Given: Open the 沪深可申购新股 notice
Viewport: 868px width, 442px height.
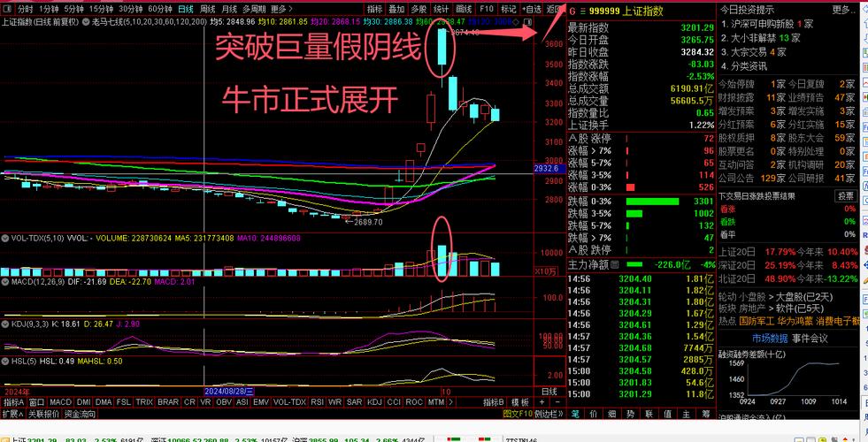Looking at the screenshot, I should [x=767, y=25].
